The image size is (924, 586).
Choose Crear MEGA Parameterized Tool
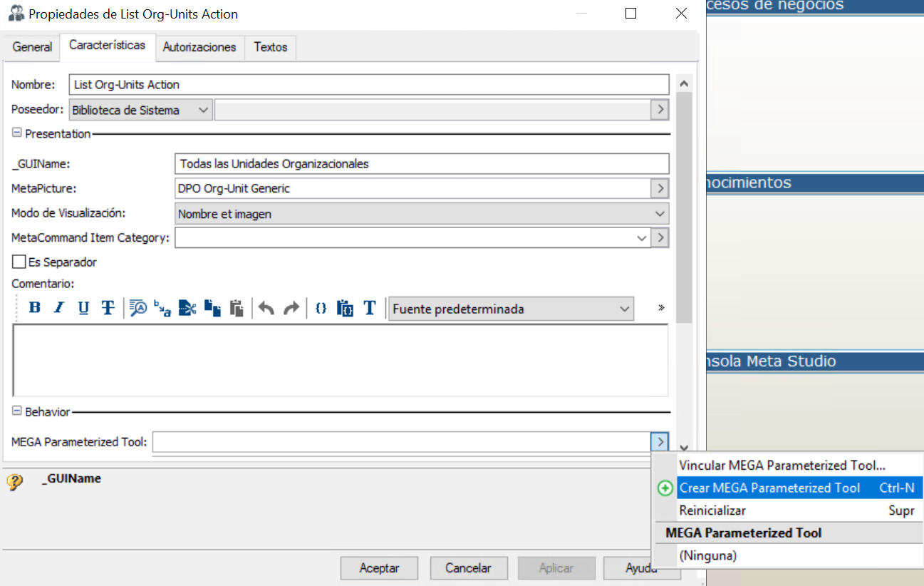(789, 488)
